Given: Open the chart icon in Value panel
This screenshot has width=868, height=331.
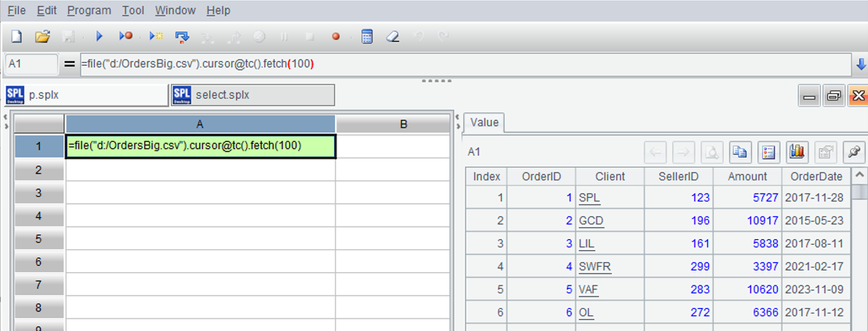Looking at the screenshot, I should (797, 152).
